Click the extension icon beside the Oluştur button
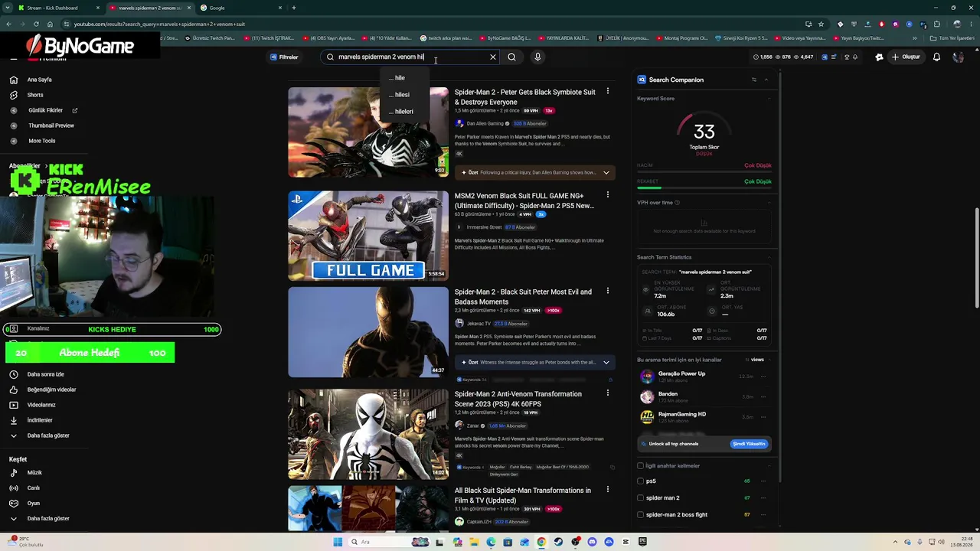 879,57
